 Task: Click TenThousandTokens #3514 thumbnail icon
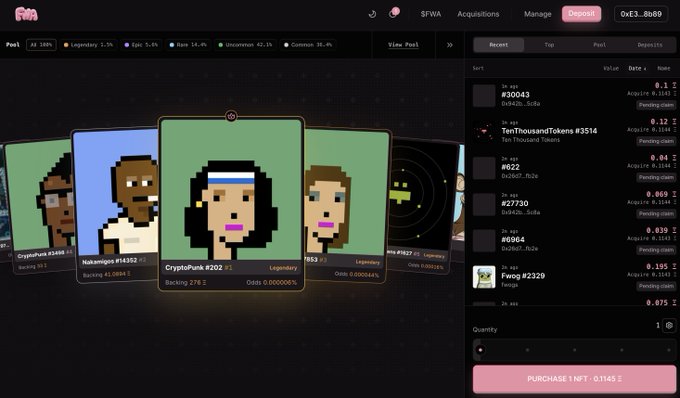tap(484, 132)
